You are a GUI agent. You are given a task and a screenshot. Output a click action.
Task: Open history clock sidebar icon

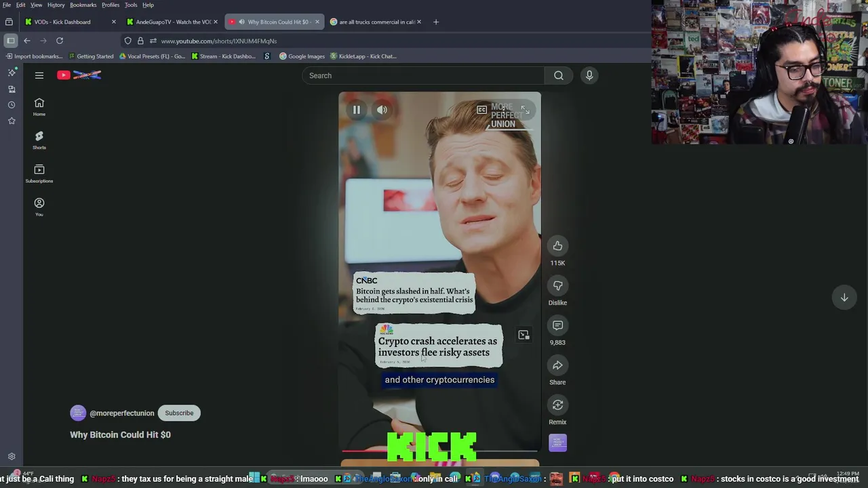12,105
